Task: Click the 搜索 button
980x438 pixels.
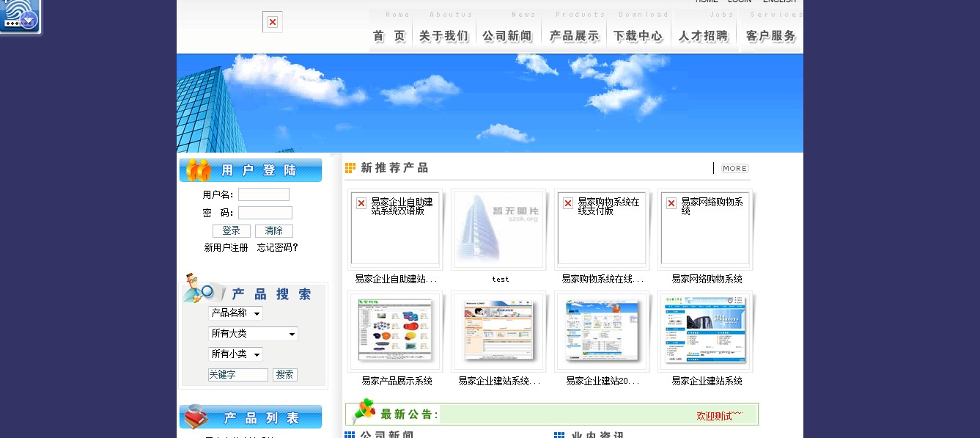Action: click(285, 375)
